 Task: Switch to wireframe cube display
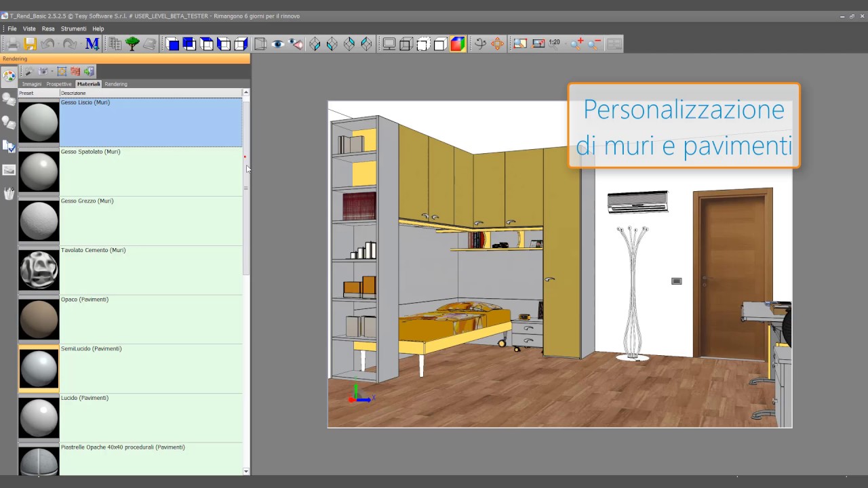pyautogui.click(x=406, y=44)
